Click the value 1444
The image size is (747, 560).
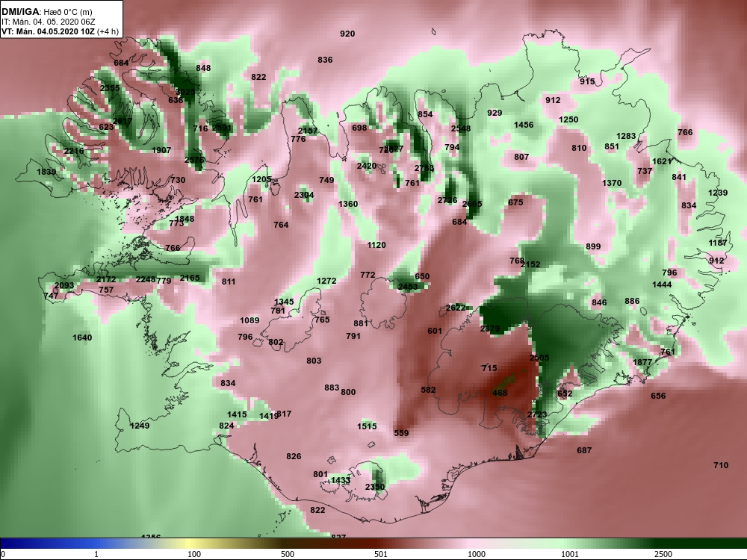pyautogui.click(x=662, y=284)
